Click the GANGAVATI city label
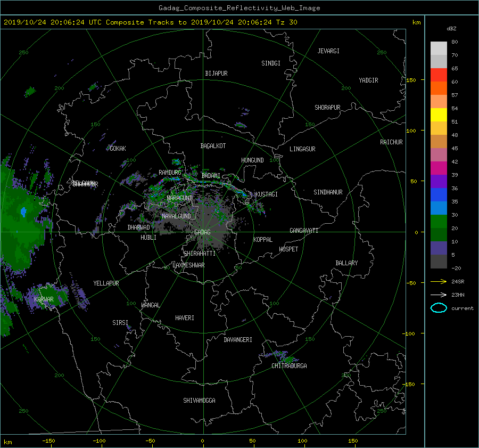 coord(304,231)
